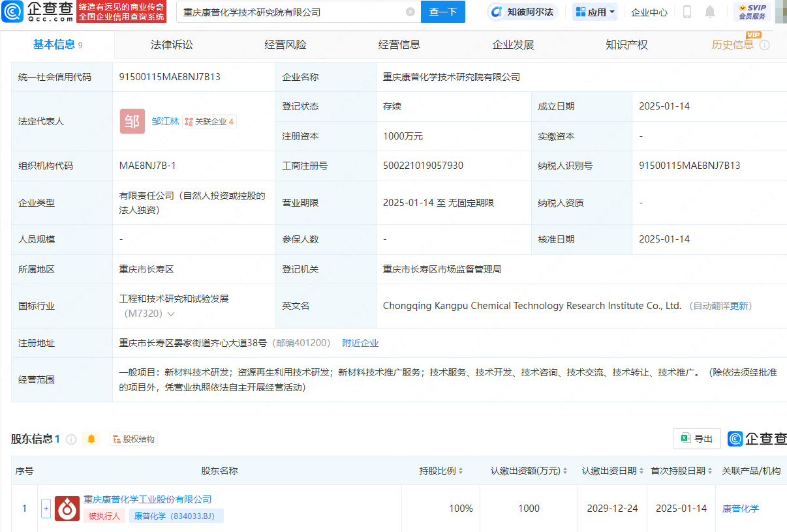Open stock tag 康普化学（834033.BJ）
Screen dimensions: 787x532
coord(176,516)
